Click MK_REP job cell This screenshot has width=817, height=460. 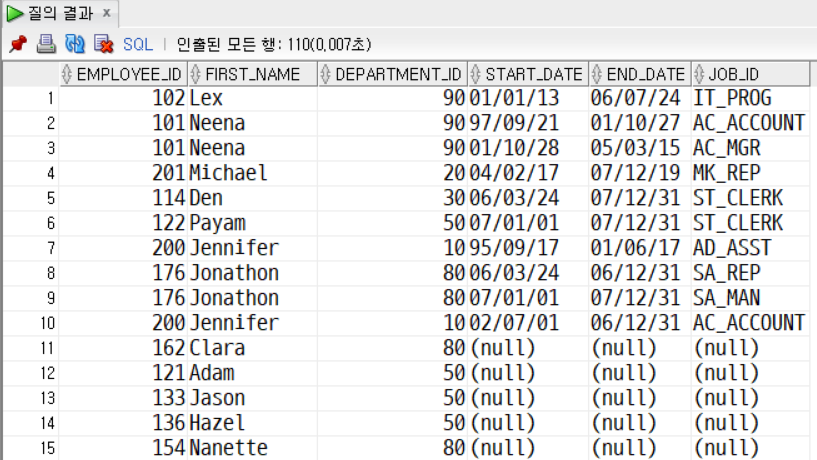tap(751, 173)
